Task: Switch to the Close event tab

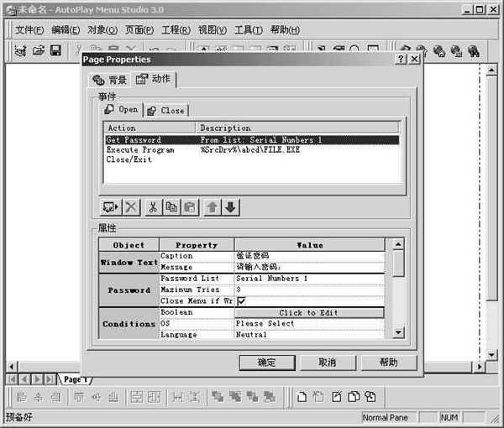Action: click(x=165, y=110)
